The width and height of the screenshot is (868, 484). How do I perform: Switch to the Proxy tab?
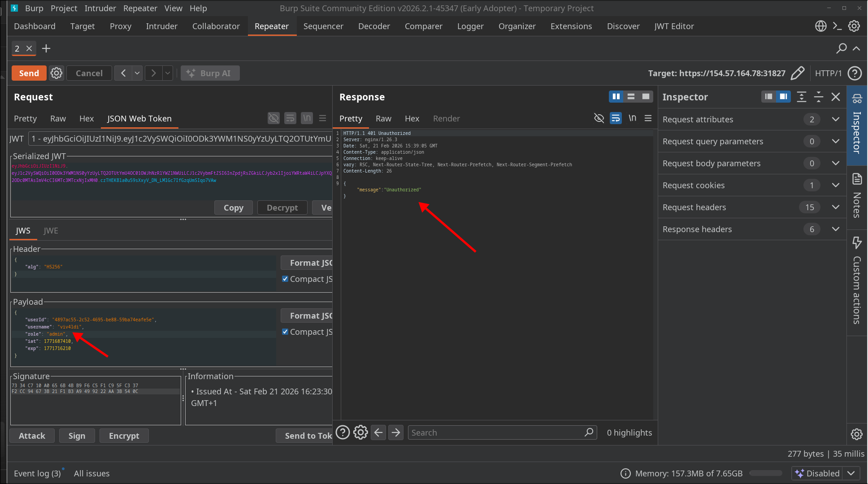coord(121,26)
